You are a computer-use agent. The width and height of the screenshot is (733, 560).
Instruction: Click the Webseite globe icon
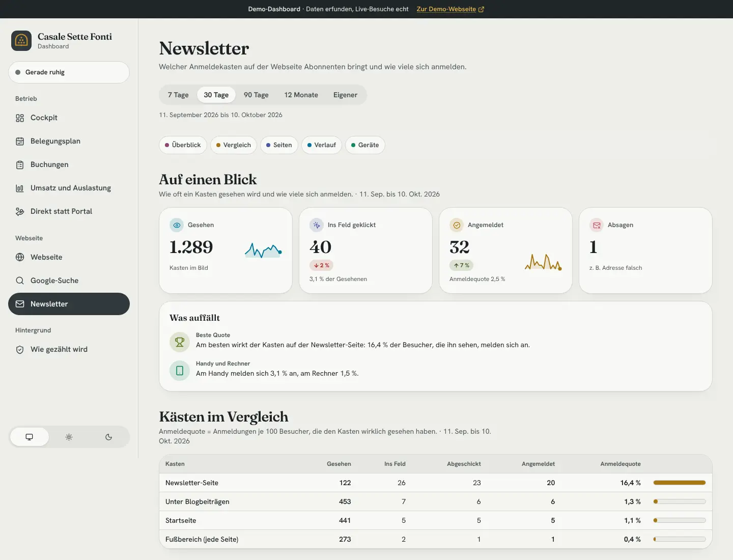(x=20, y=257)
